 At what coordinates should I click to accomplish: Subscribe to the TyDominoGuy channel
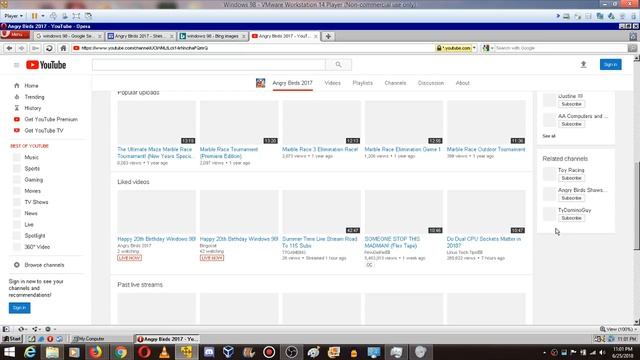[x=571, y=218]
